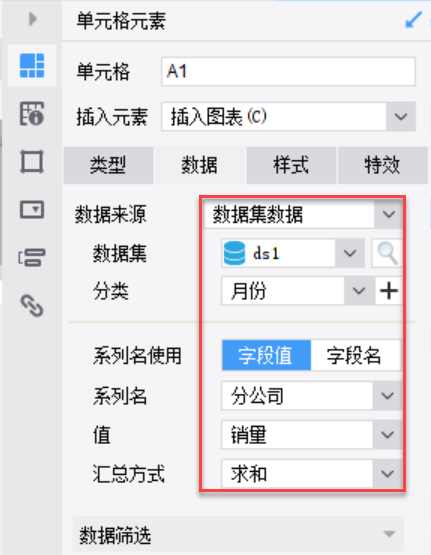This screenshot has width=431, height=555.
Task: Open the hyperlink chain icon
Action: [32, 305]
